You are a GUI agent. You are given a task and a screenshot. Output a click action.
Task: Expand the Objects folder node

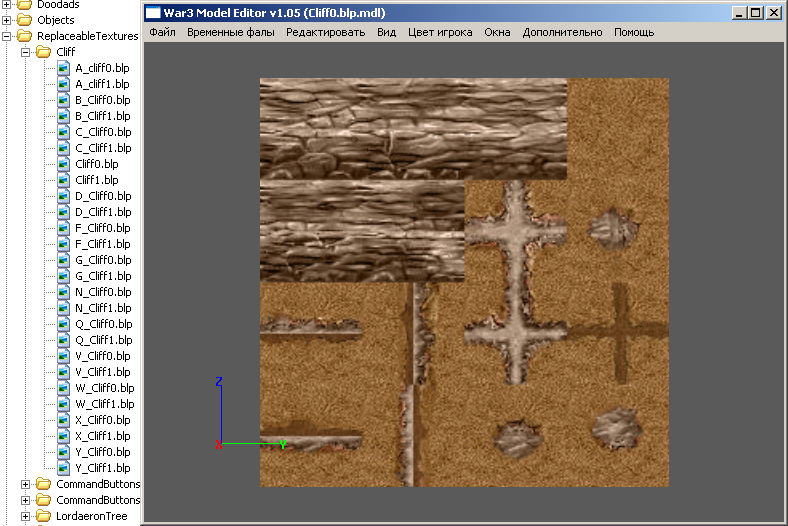(x=7, y=20)
